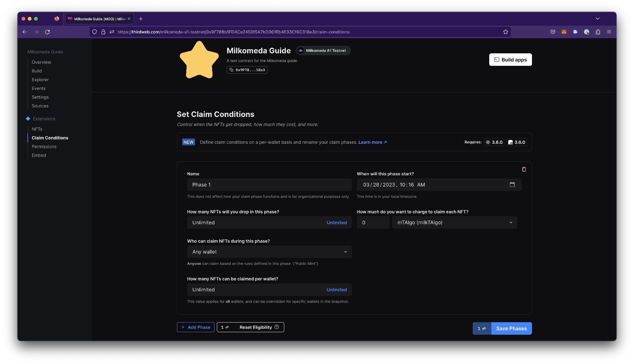634x364 pixels.
Task: Reload the page using the refresh icon
Action: click(x=47, y=32)
